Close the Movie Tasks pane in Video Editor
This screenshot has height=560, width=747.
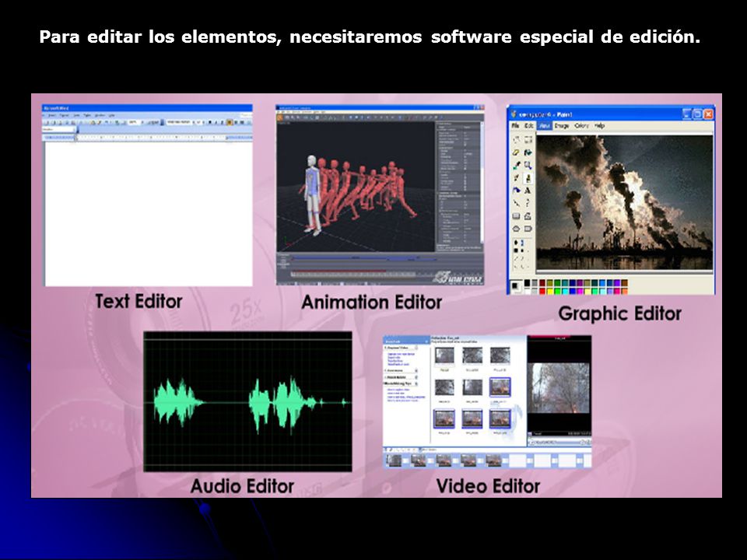(x=426, y=342)
